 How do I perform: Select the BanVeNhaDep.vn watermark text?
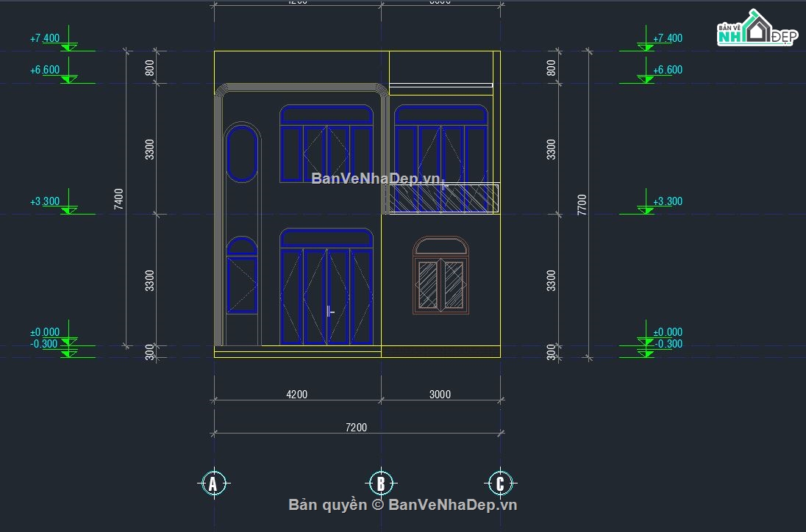[x=377, y=179]
